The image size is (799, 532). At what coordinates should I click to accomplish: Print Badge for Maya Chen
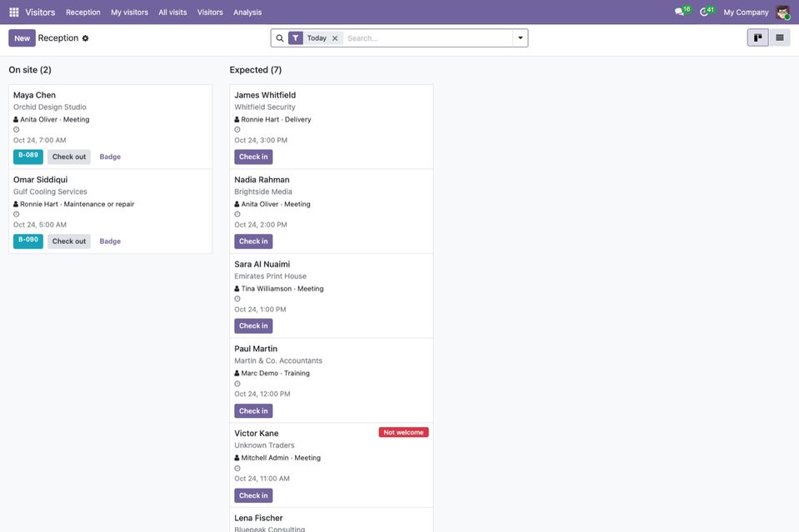(110, 157)
